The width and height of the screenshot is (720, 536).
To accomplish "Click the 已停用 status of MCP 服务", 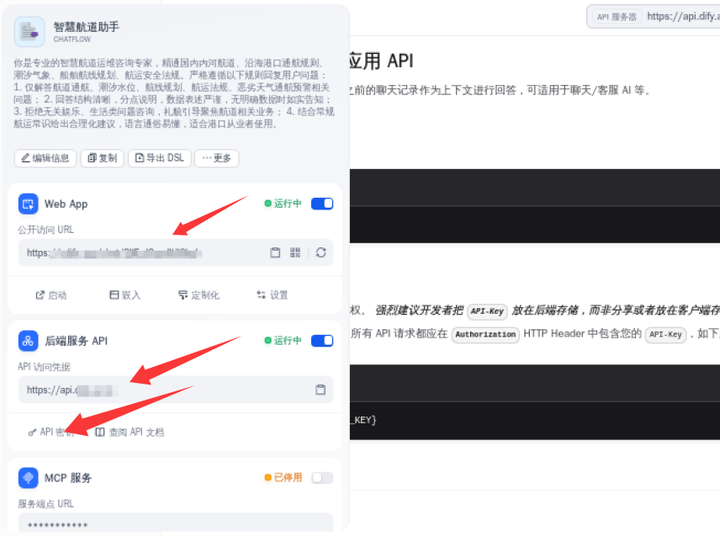I will 283,478.
